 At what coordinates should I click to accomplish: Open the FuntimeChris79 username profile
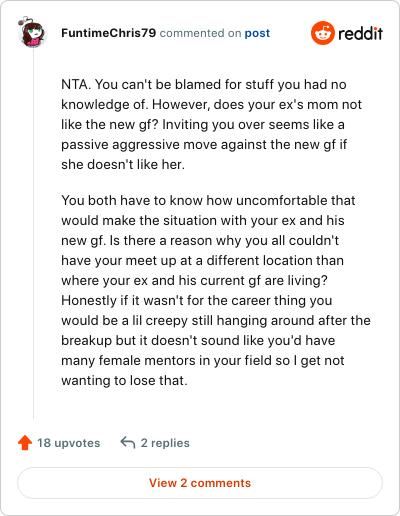(x=108, y=33)
